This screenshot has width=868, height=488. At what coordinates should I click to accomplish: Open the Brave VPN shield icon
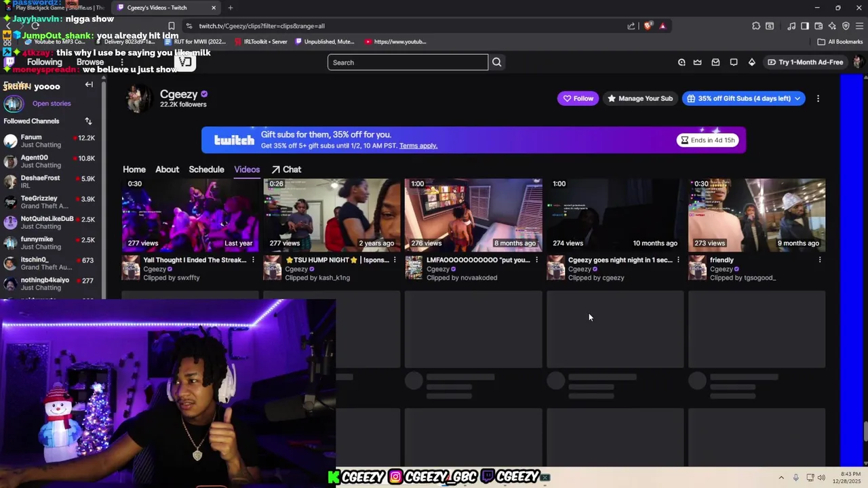tap(846, 26)
